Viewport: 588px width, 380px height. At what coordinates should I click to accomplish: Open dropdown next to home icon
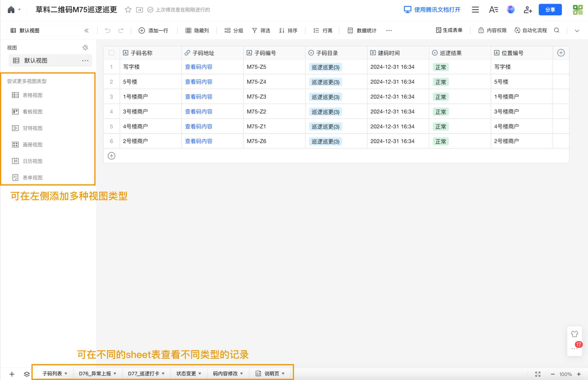pyautogui.click(x=19, y=10)
